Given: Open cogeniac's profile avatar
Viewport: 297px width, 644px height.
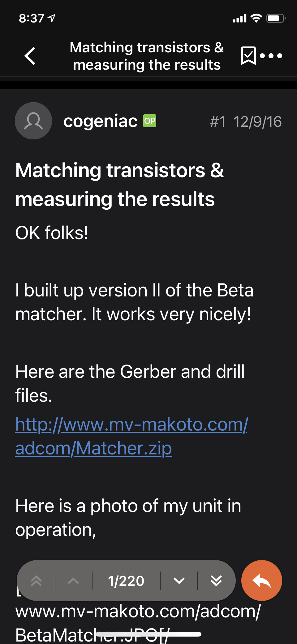Looking at the screenshot, I should click(33, 121).
